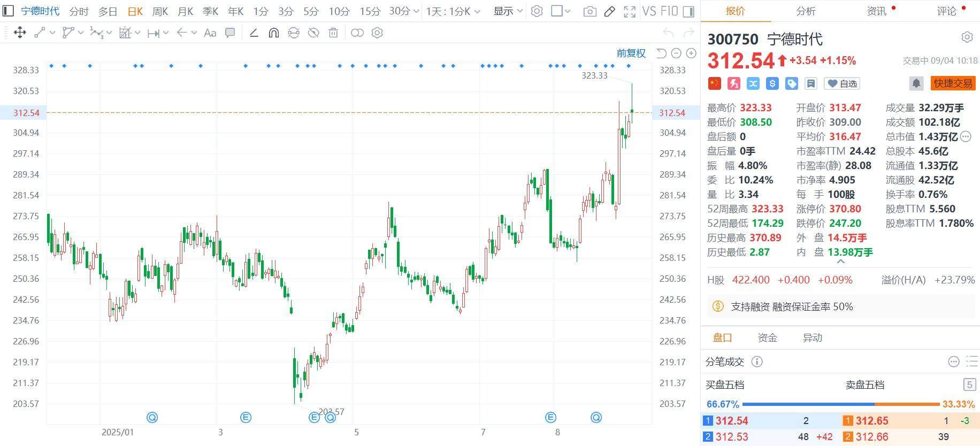Viewport: 980px width, 446px height.
Task: Select the crosshair move tool
Action: pyautogui.click(x=20, y=33)
